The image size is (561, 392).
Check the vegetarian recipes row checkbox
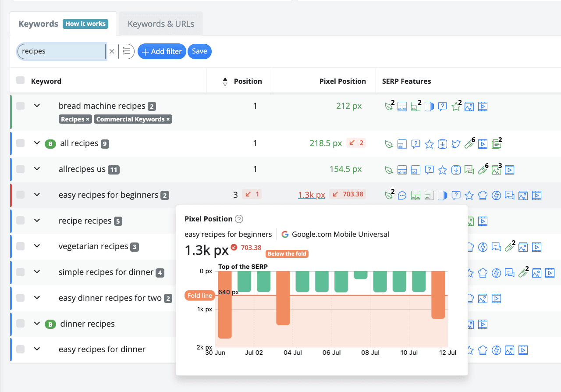click(20, 246)
